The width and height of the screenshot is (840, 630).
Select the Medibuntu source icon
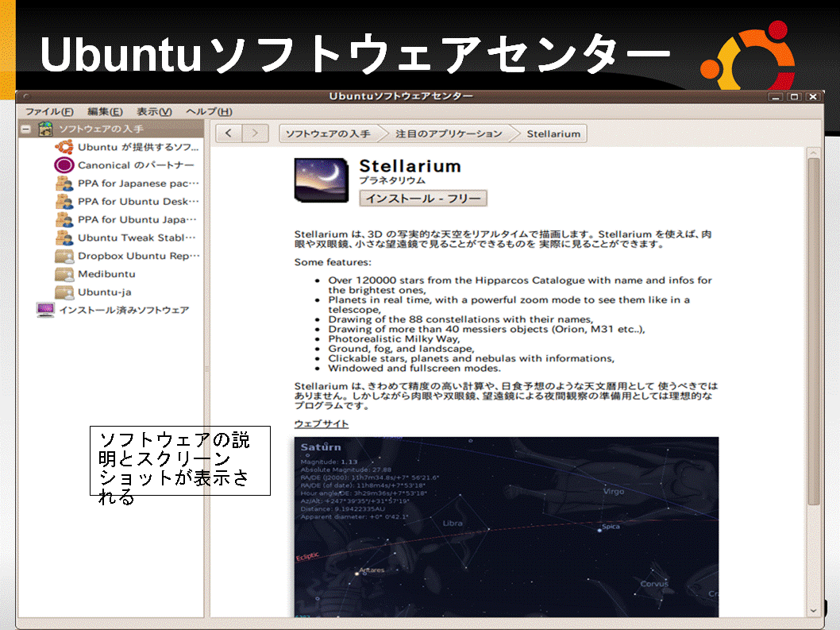pos(64,274)
